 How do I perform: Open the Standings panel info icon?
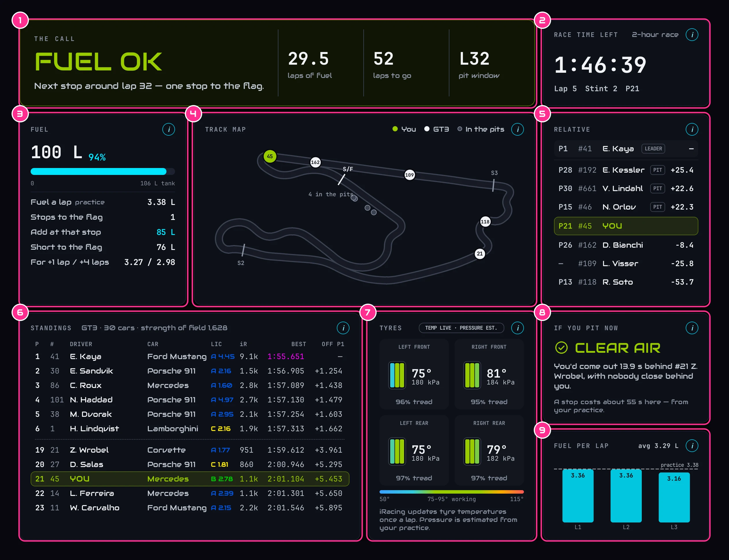click(x=343, y=328)
